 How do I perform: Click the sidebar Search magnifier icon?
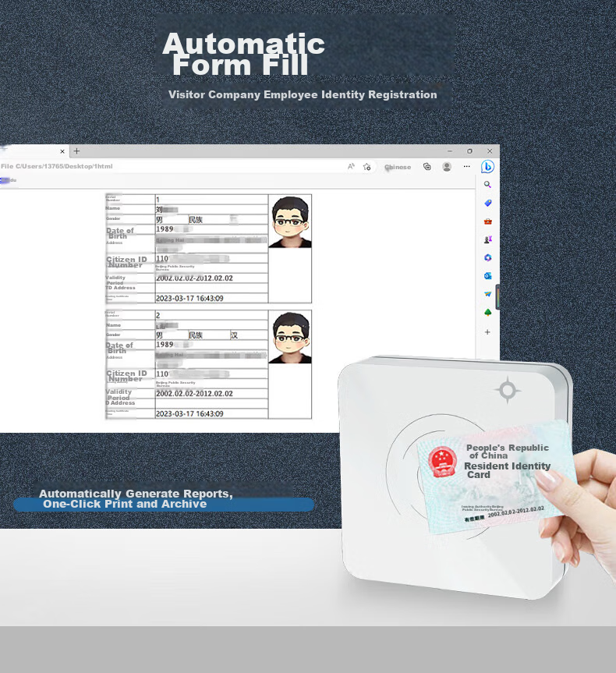(x=487, y=185)
